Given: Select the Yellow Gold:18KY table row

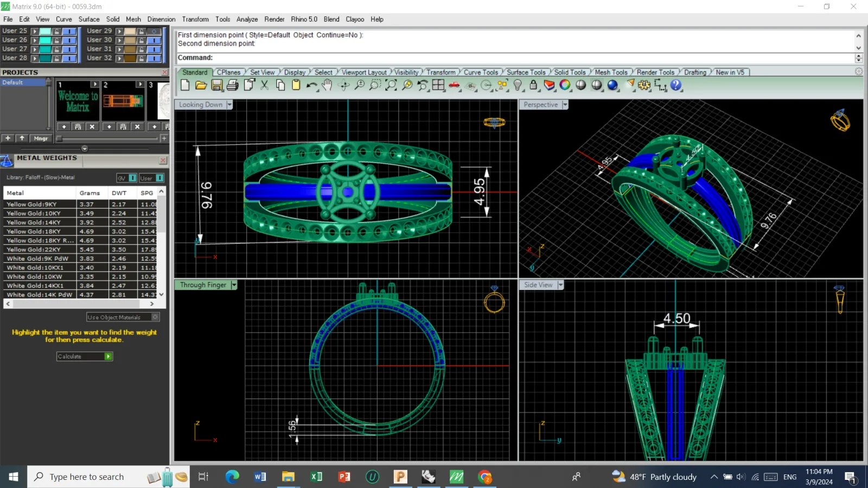Looking at the screenshot, I should point(80,232).
